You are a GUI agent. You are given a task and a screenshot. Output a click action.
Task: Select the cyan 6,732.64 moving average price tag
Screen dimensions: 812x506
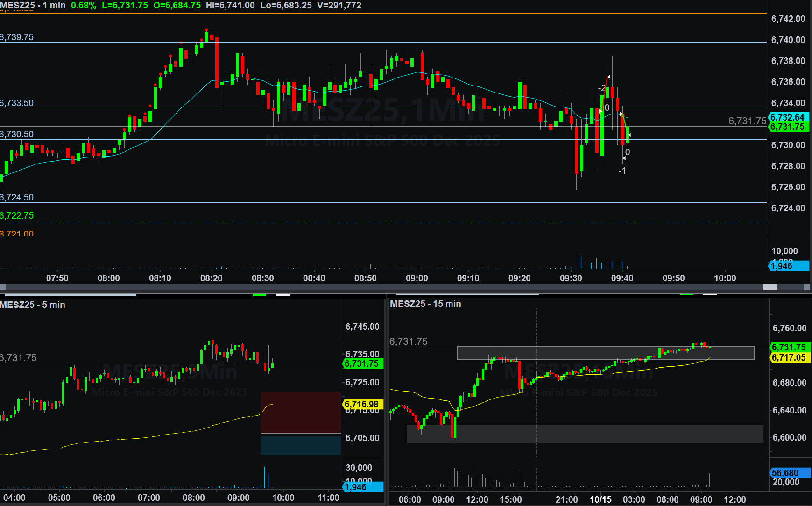click(x=788, y=117)
